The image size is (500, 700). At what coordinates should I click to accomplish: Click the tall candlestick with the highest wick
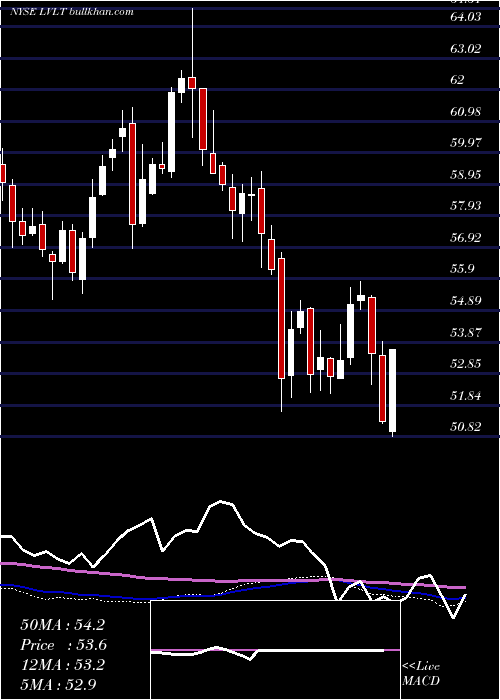pos(192,83)
